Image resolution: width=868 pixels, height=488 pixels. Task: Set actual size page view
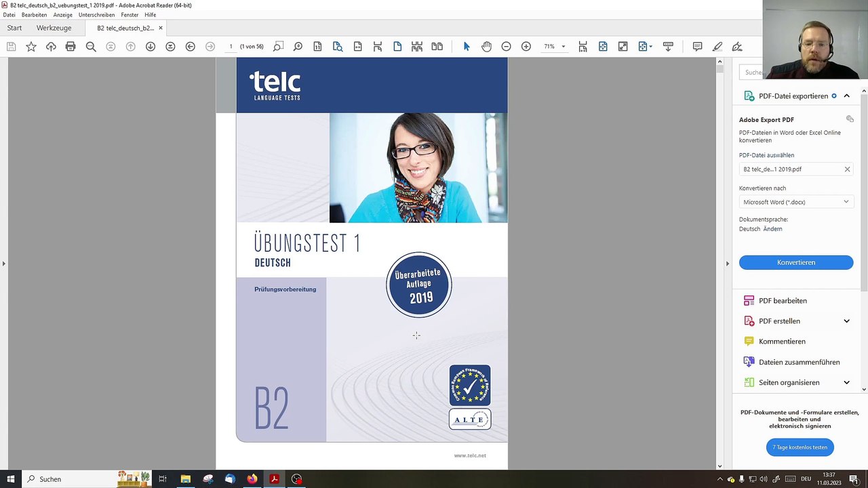click(317, 46)
